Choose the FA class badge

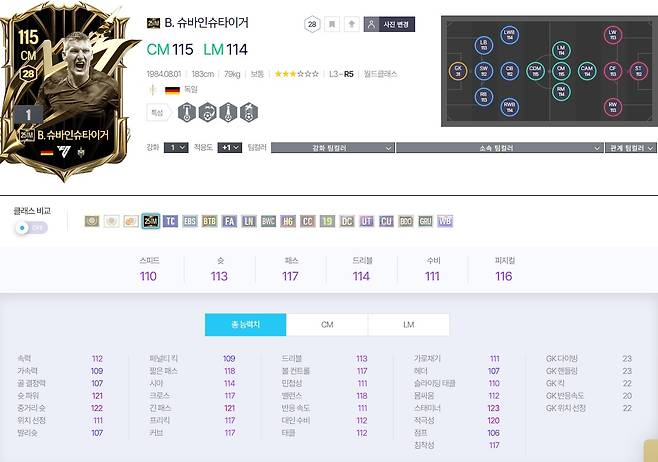pyautogui.click(x=229, y=221)
